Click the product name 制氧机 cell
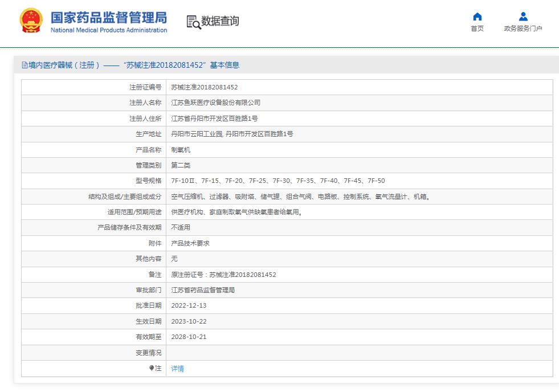The height and width of the screenshot is (392, 559). (x=181, y=150)
